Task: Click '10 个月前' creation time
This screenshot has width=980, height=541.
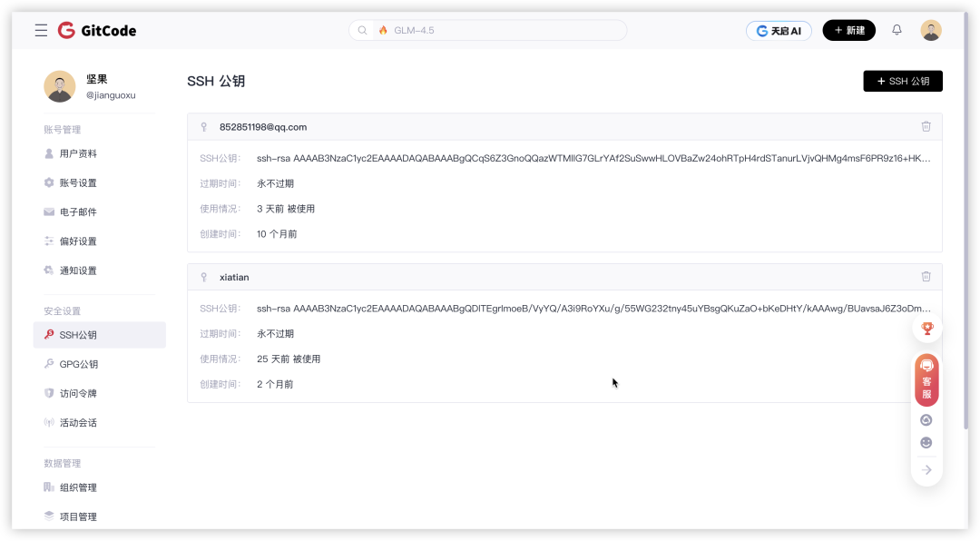Action: click(x=277, y=234)
